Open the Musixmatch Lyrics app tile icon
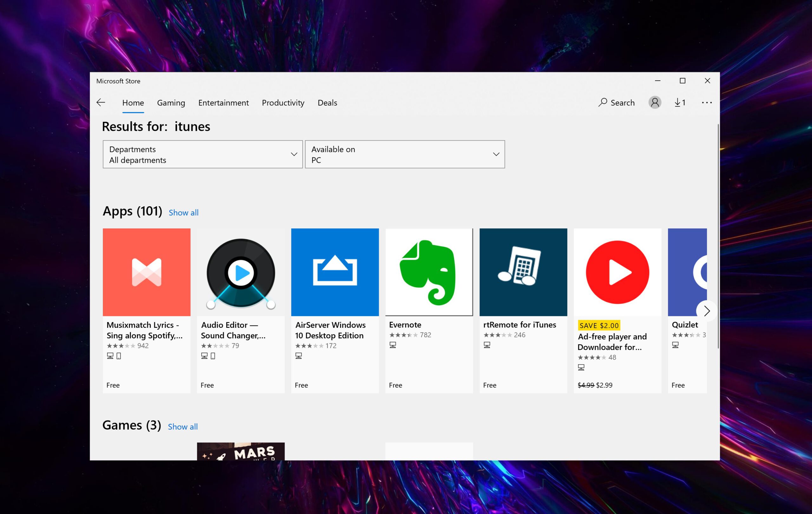The image size is (812, 514). (146, 272)
